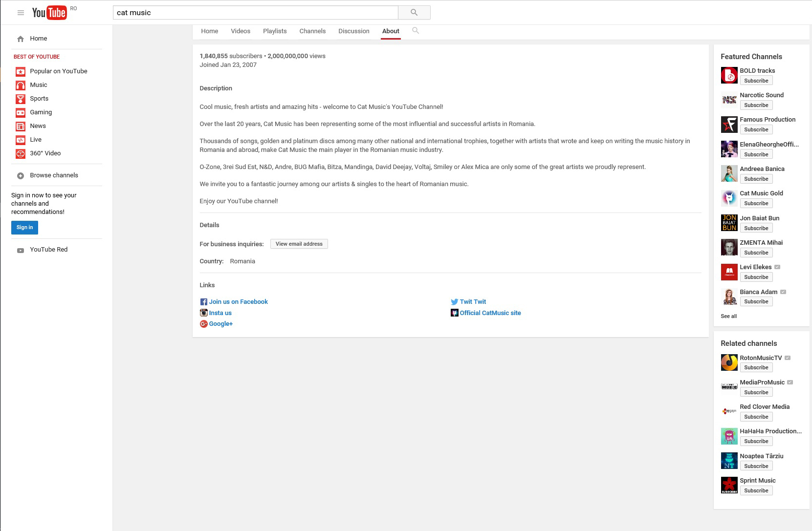Click the Home sidebar icon
The image size is (812, 531).
21,39
